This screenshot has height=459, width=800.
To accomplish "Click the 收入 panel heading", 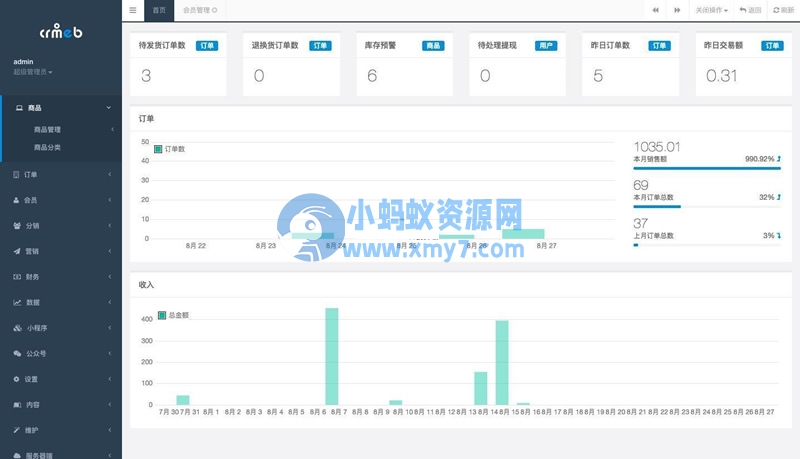I will tap(146, 285).
